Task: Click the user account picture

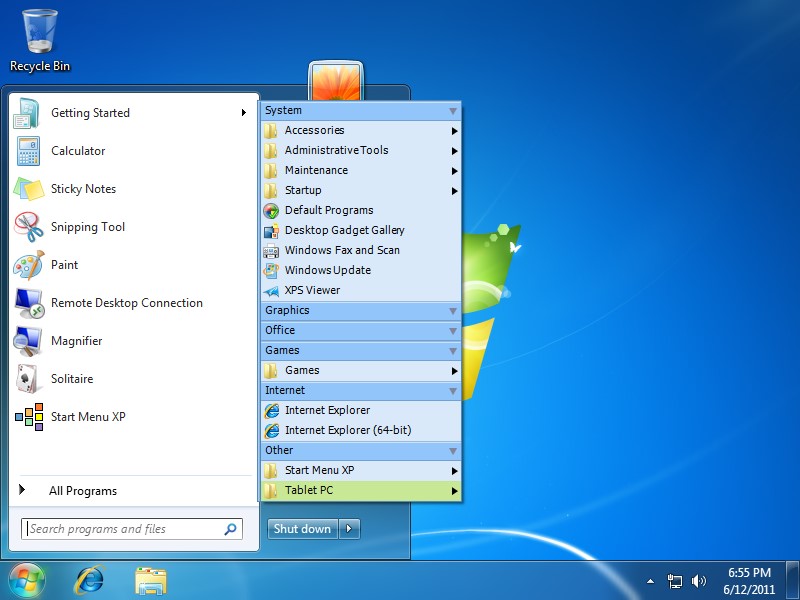Action: pos(336,82)
